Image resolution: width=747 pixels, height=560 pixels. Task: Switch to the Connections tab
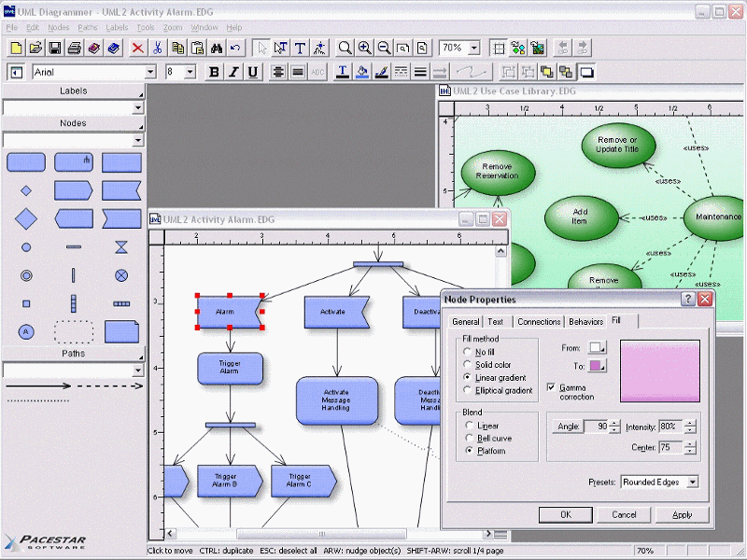point(539,321)
